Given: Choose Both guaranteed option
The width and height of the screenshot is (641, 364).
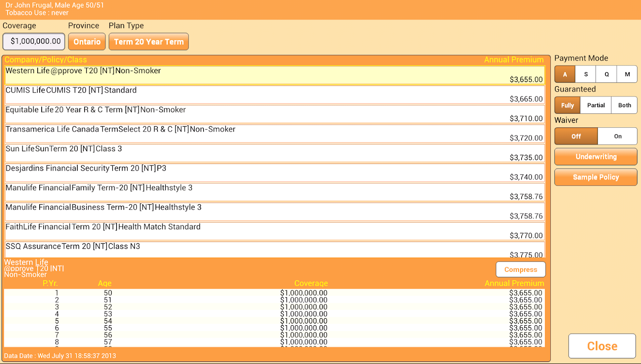Looking at the screenshot, I should [624, 105].
